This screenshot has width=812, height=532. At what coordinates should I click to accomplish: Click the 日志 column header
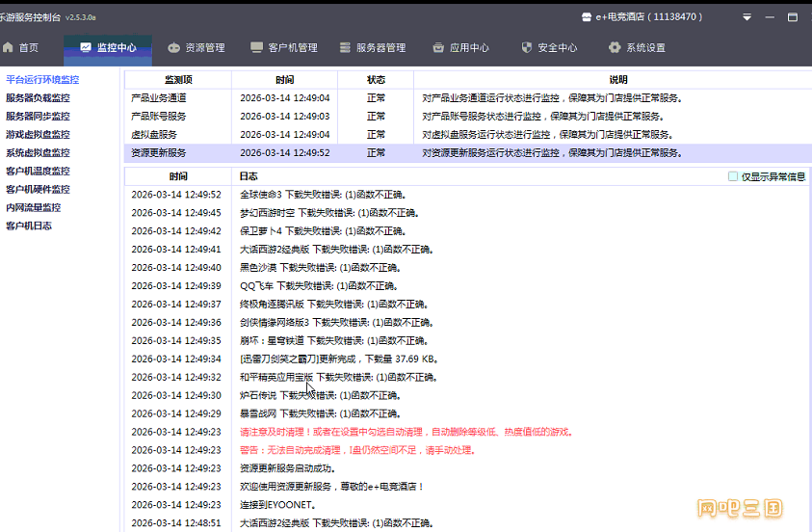pyautogui.click(x=249, y=176)
